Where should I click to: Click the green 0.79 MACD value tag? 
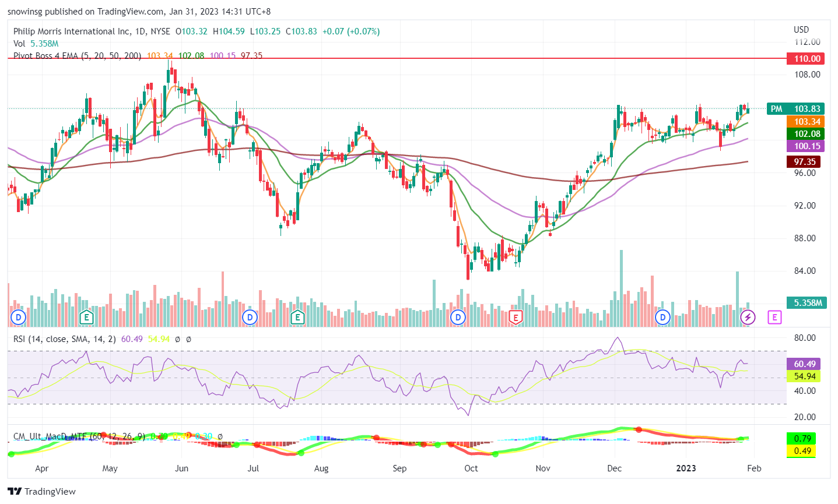[802, 439]
